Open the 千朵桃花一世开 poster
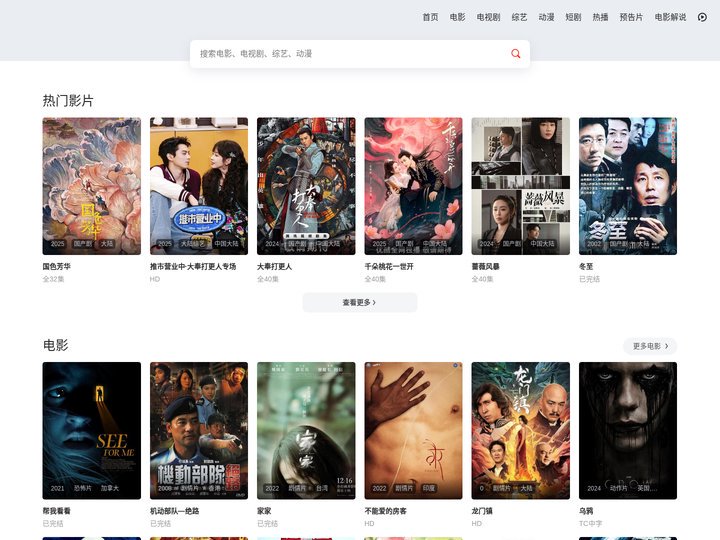The image size is (720, 540). tap(413, 186)
